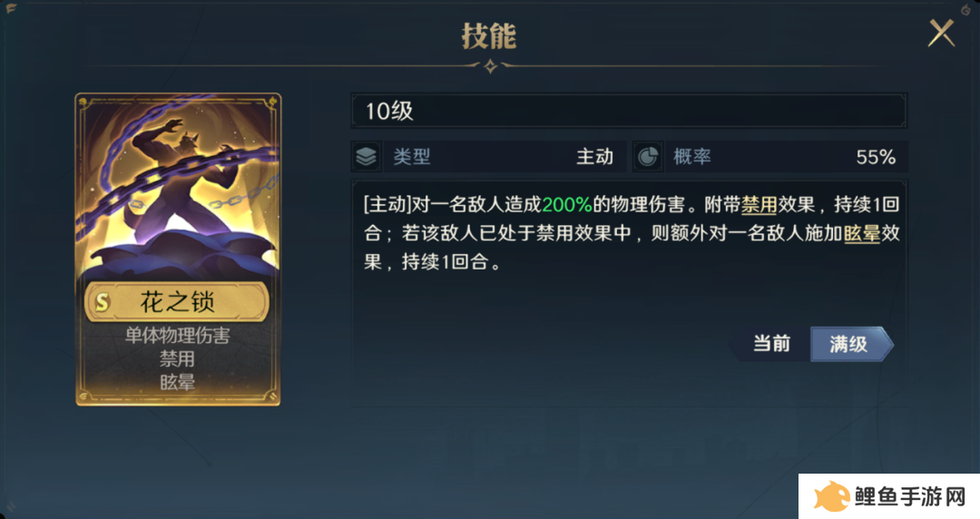980x519 pixels.
Task: Click the 眩晕 tag on skill card
Action: tap(178, 382)
